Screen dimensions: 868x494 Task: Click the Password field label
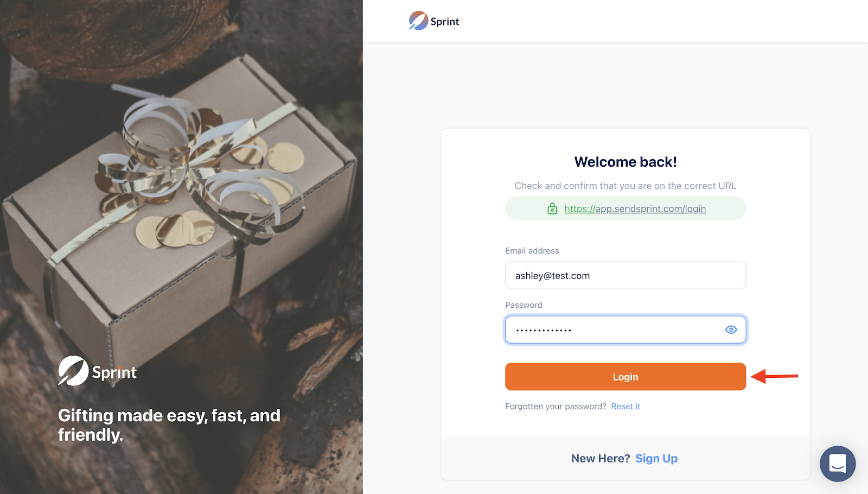[524, 305]
